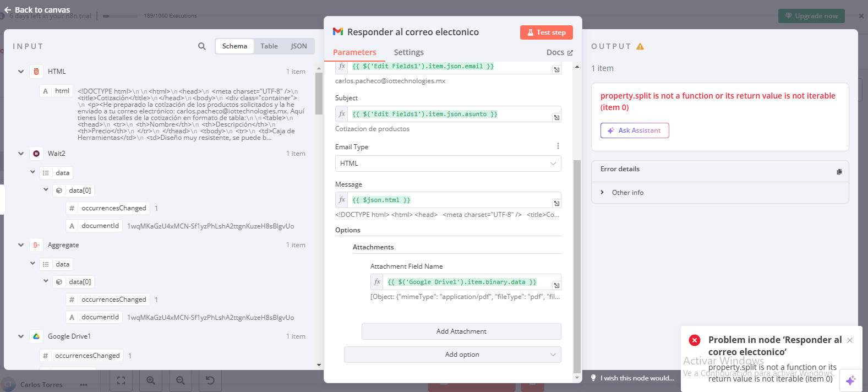
Task: Switch input view to Table
Action: 269,46
